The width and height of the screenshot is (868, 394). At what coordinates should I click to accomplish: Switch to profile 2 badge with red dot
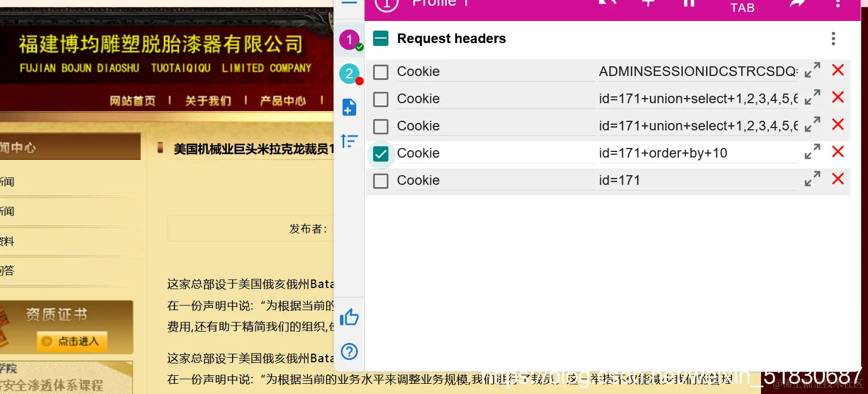coord(349,73)
